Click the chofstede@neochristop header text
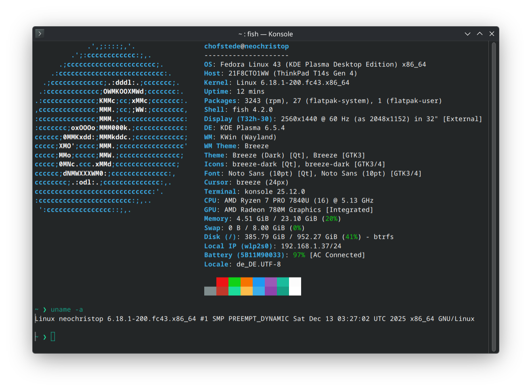 point(246,46)
